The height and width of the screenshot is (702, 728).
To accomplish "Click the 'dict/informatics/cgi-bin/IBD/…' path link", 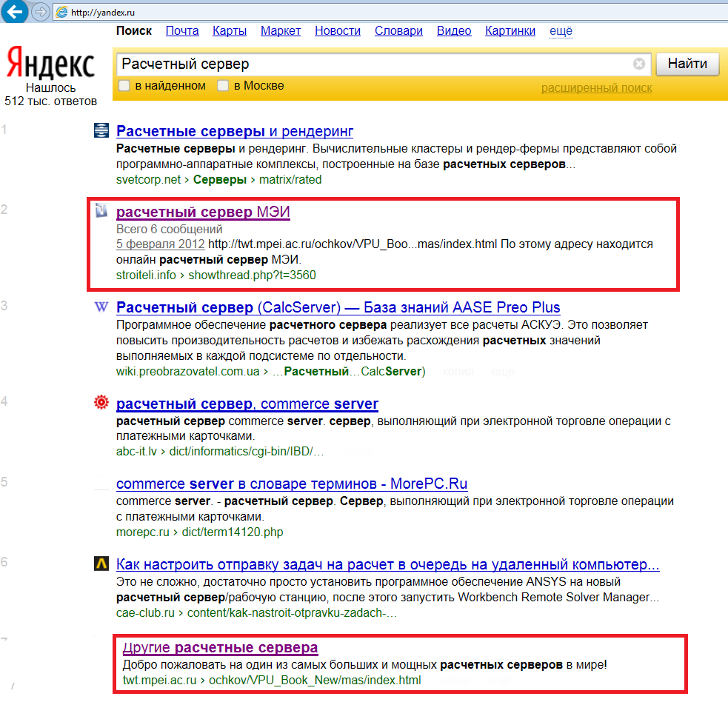I will coord(247,451).
